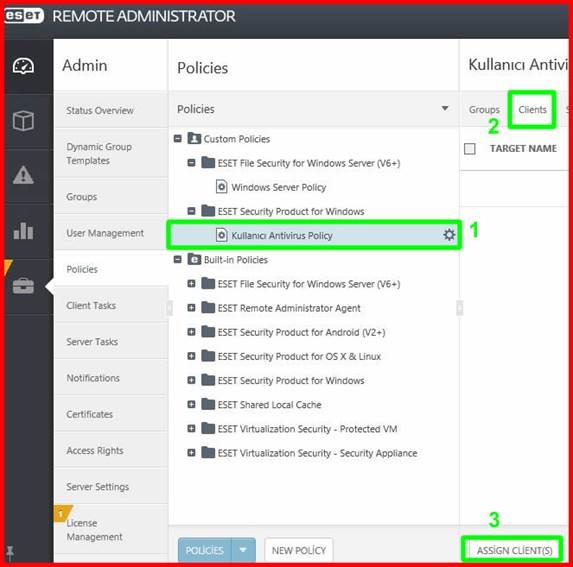Open Client Tasks menu item
Screen dimensions: 573x567
tap(111, 305)
